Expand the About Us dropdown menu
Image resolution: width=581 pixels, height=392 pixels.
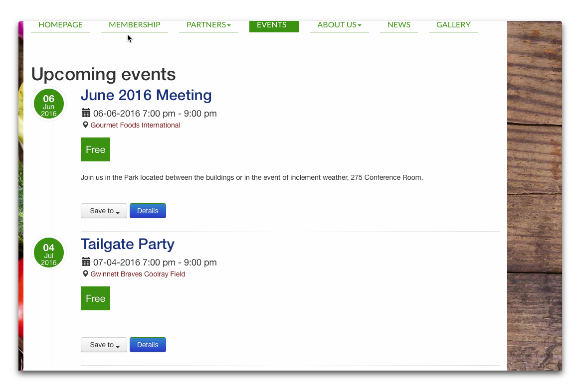(x=339, y=25)
